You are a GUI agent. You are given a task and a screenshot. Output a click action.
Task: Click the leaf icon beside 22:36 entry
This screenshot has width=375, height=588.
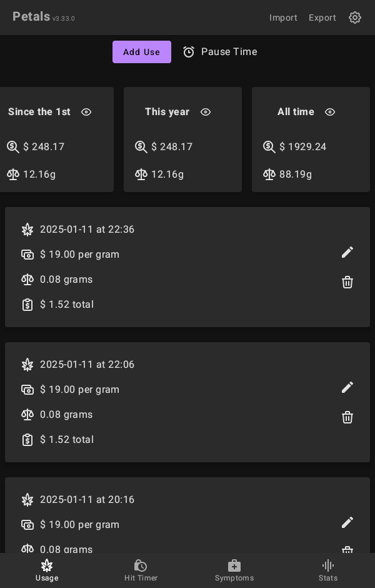click(x=27, y=230)
